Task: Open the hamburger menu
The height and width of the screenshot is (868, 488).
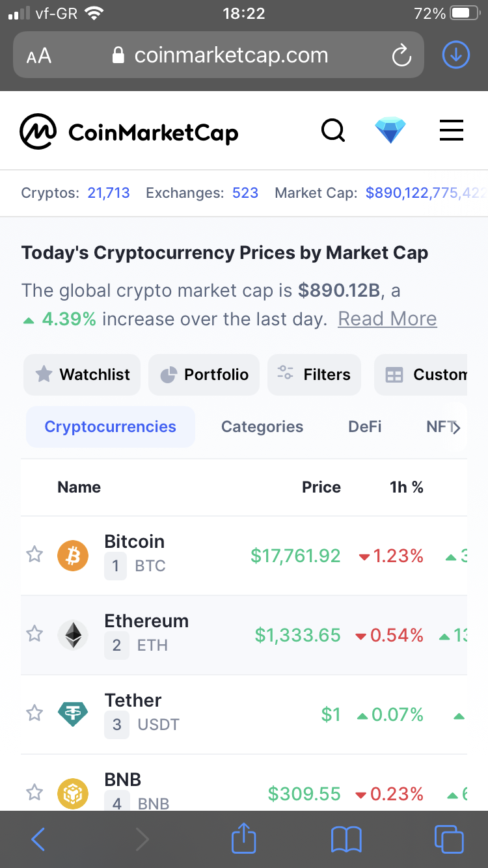Action: 452,131
